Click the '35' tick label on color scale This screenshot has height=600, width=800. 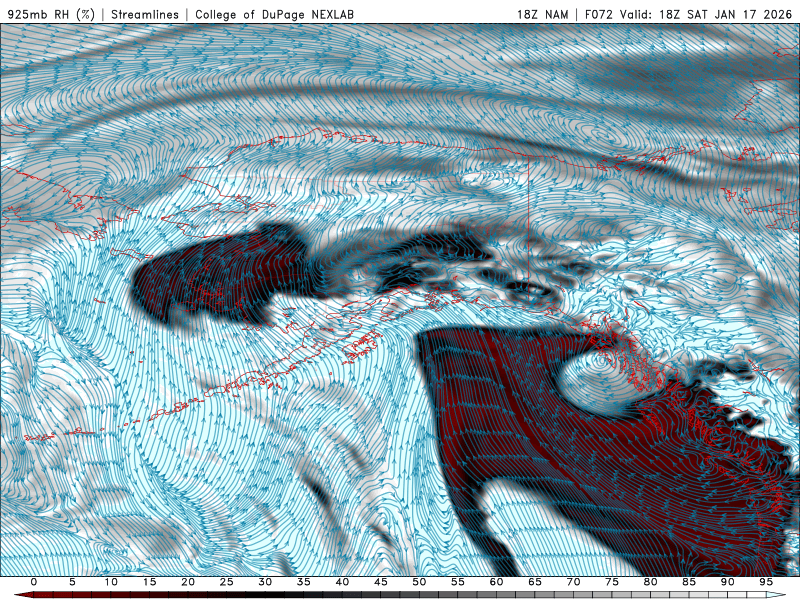tap(304, 582)
